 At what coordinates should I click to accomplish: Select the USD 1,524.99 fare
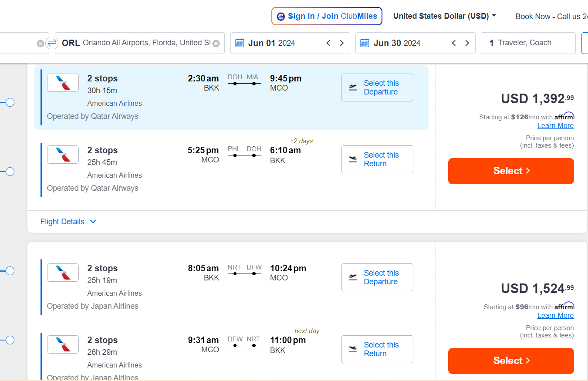pyautogui.click(x=511, y=361)
